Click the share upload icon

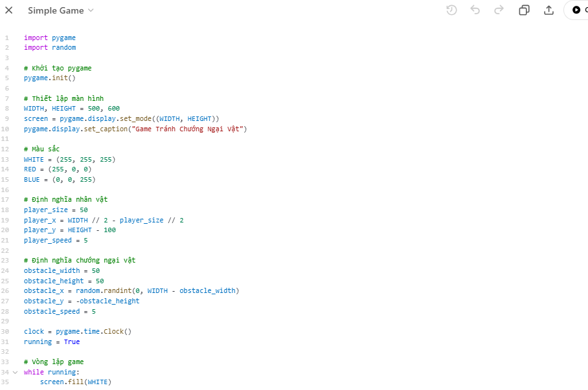point(548,10)
